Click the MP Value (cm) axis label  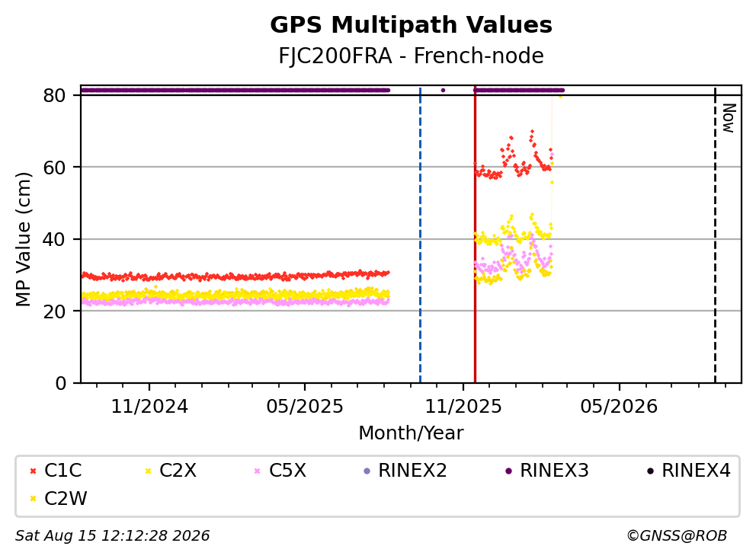click(x=23, y=239)
